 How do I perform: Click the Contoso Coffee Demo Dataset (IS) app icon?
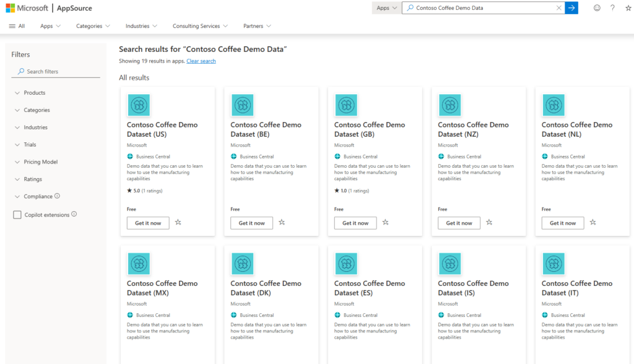450,264
